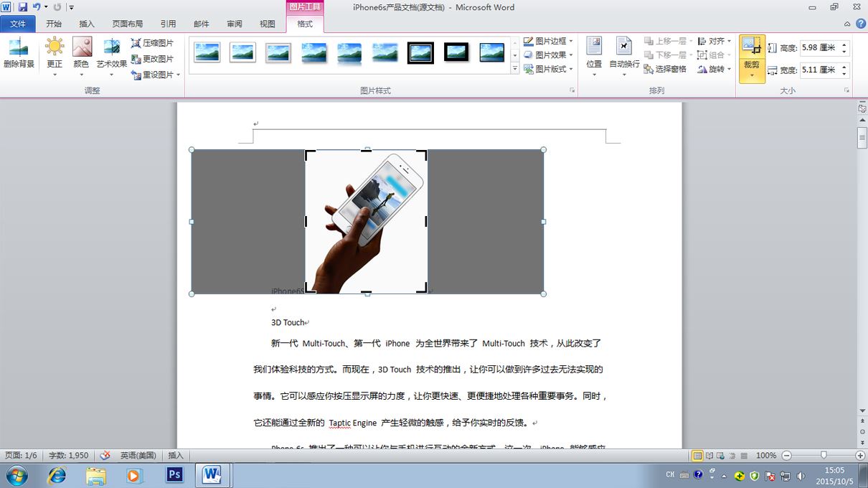Viewport: 868px width, 488px height.
Task: Switch to the 插入 (Insert) tab
Action: click(x=87, y=24)
